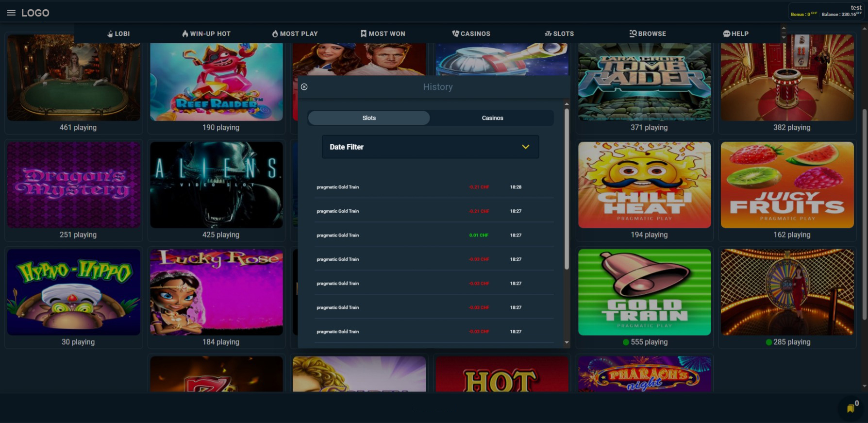Open the SLOTS nav item
The width and height of the screenshot is (868, 423).
click(x=559, y=34)
